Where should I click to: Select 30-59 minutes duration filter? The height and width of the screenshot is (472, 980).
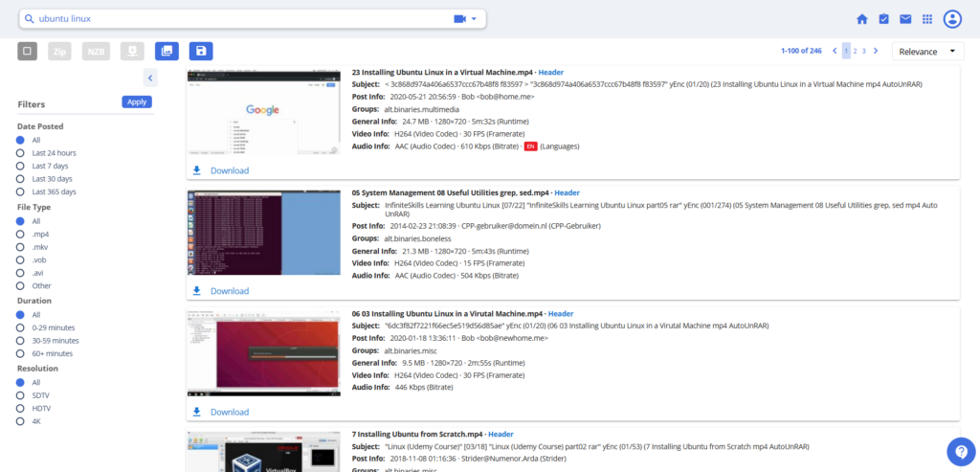coord(21,341)
